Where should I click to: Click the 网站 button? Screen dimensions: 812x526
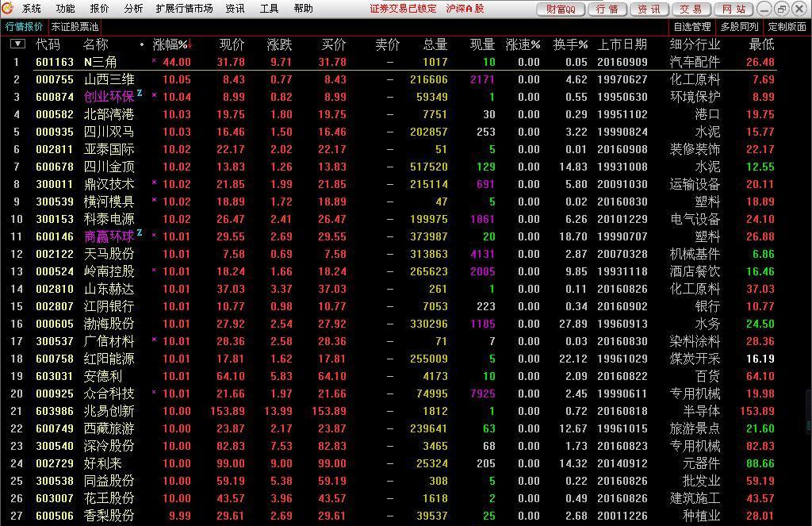(x=733, y=9)
